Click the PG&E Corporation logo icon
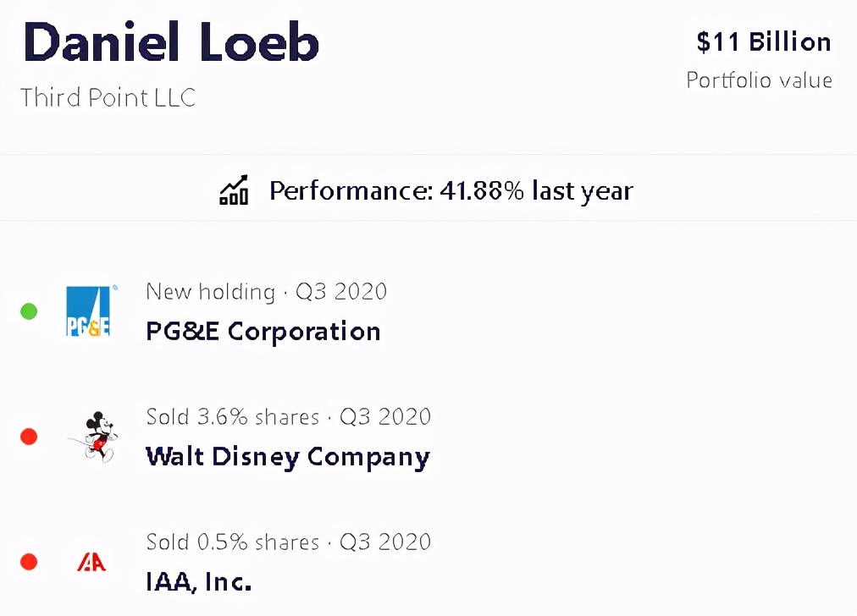This screenshot has height=616, width=857. coord(89,311)
